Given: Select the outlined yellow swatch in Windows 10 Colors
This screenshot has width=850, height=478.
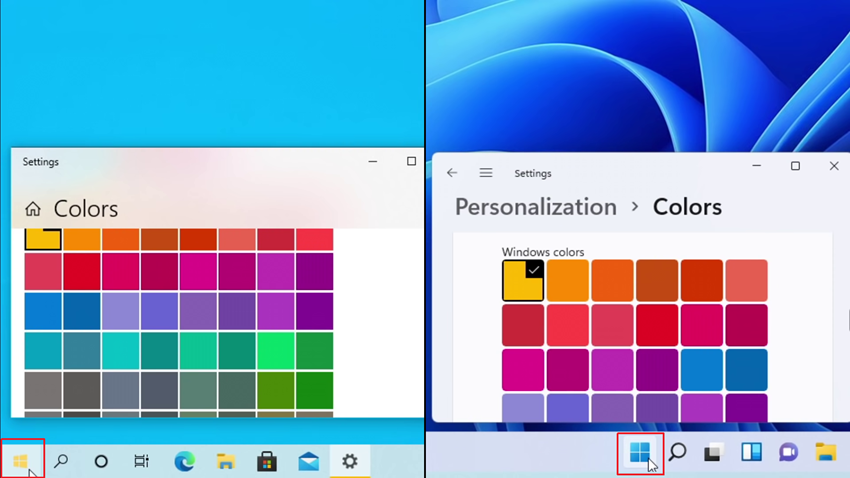Looking at the screenshot, I should click(x=43, y=240).
